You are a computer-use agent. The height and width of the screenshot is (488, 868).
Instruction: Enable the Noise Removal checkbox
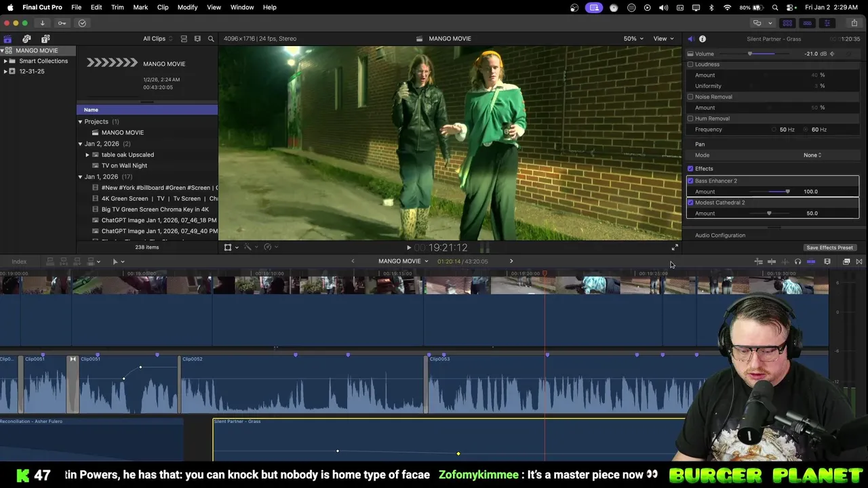pos(690,97)
